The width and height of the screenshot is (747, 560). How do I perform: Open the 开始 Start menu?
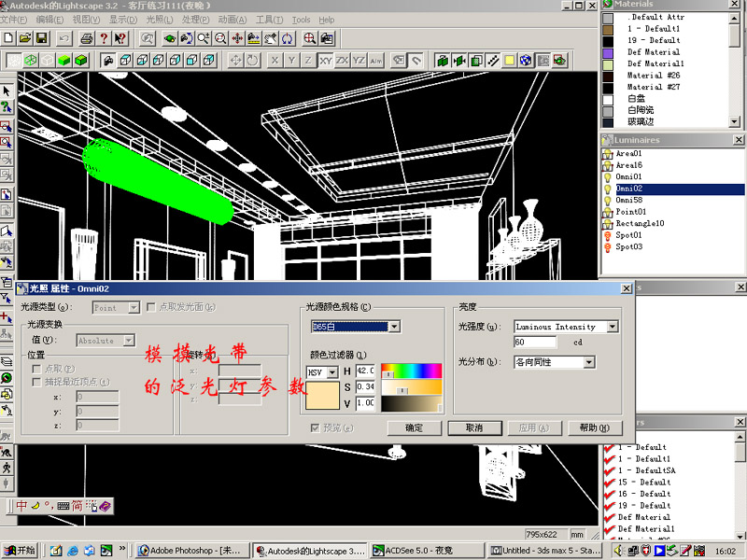(20, 551)
